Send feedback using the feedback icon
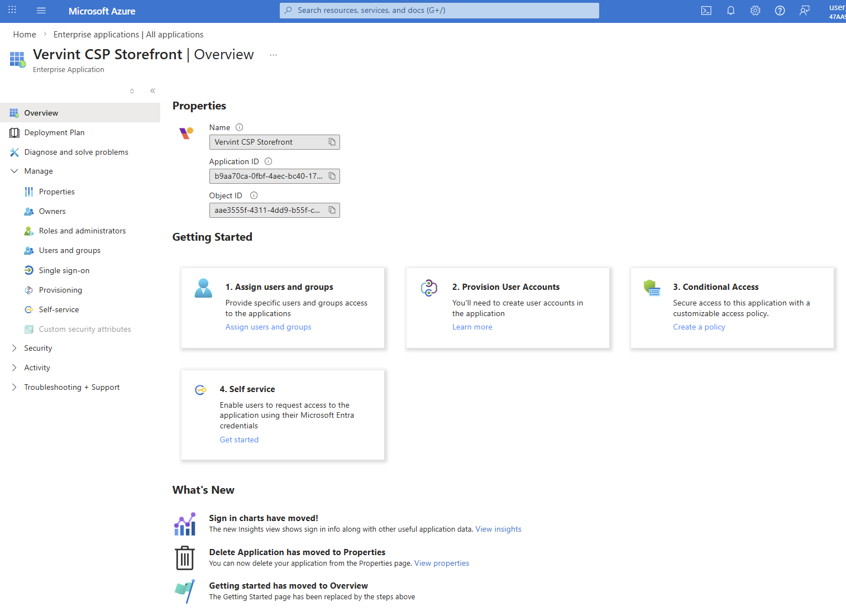The height and width of the screenshot is (616, 846). click(x=804, y=10)
